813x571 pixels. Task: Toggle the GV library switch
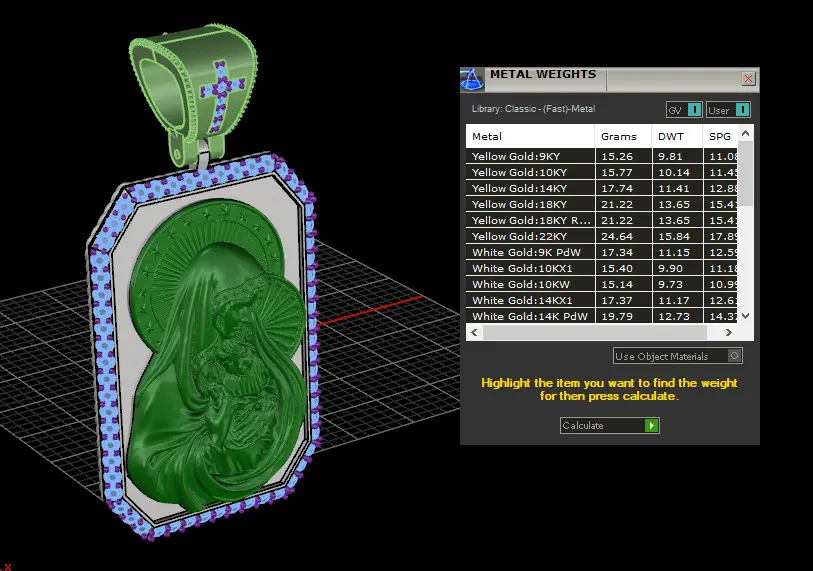684,110
